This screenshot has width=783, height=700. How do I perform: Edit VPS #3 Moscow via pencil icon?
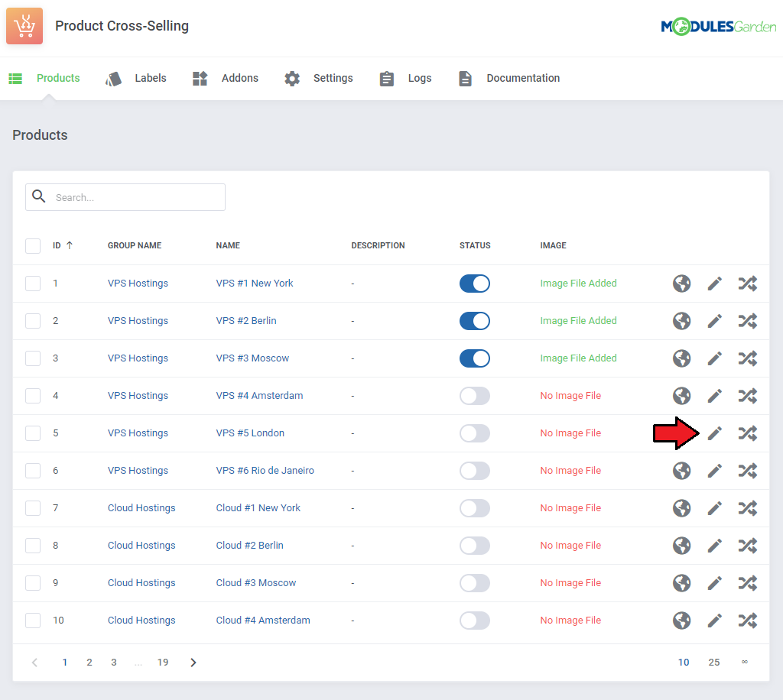coord(715,358)
